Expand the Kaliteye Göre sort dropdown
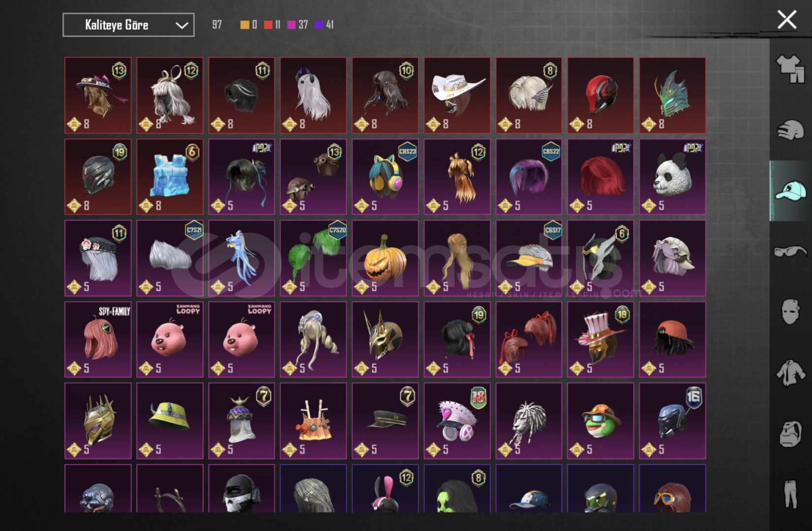The image size is (812, 531). [128, 25]
